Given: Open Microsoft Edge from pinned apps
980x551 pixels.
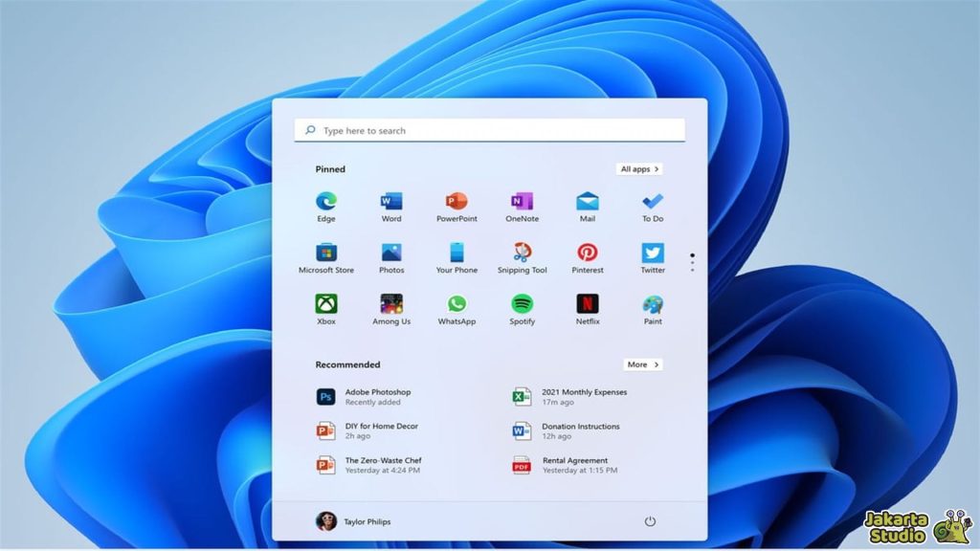Looking at the screenshot, I should point(326,201).
